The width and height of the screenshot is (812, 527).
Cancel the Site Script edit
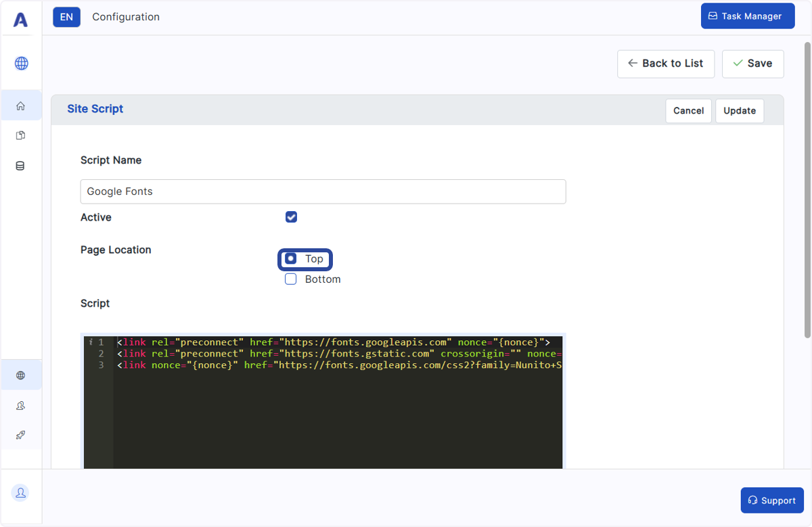point(689,111)
